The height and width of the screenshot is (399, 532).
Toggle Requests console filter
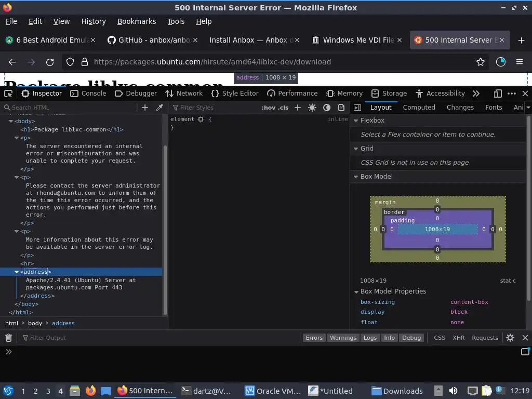[x=485, y=338]
